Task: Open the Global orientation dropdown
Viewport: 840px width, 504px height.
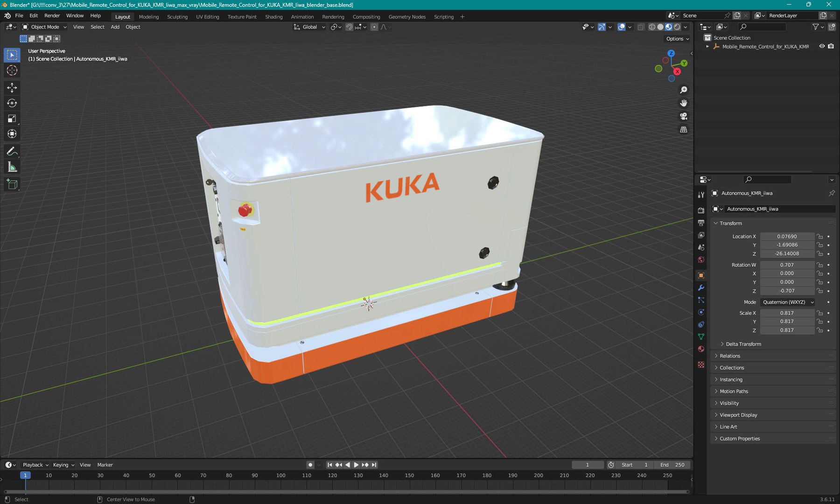Action: click(x=309, y=27)
